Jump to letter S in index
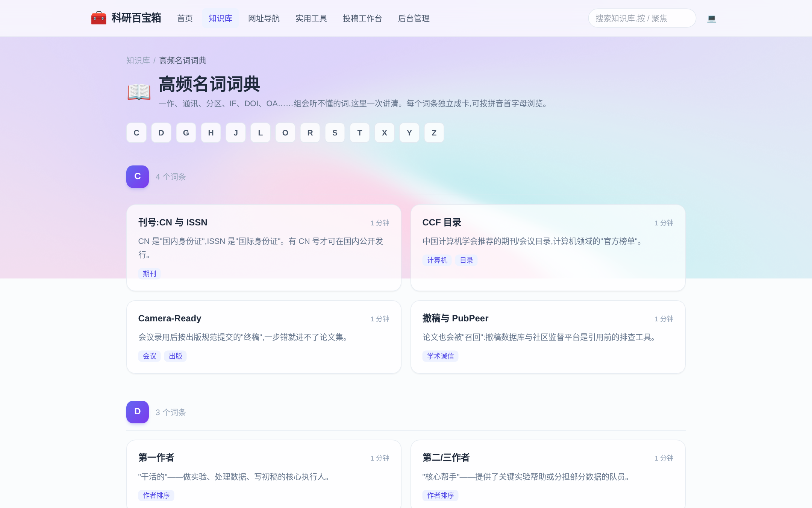 click(335, 133)
